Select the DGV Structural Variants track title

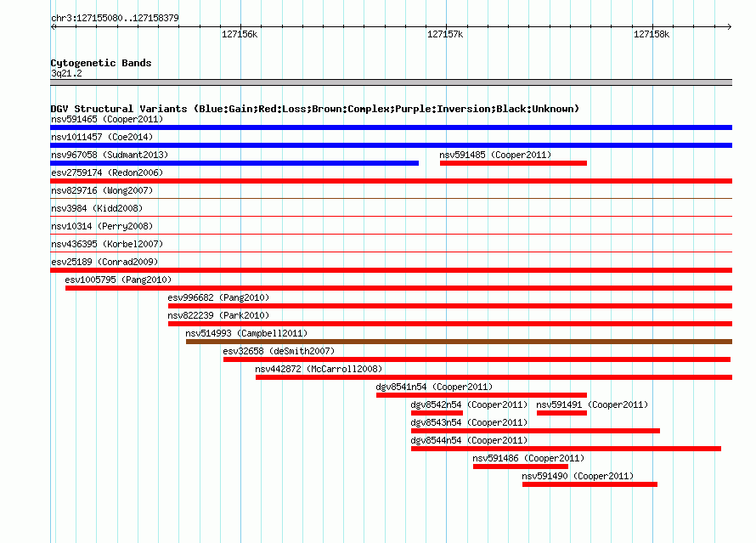[315, 109]
